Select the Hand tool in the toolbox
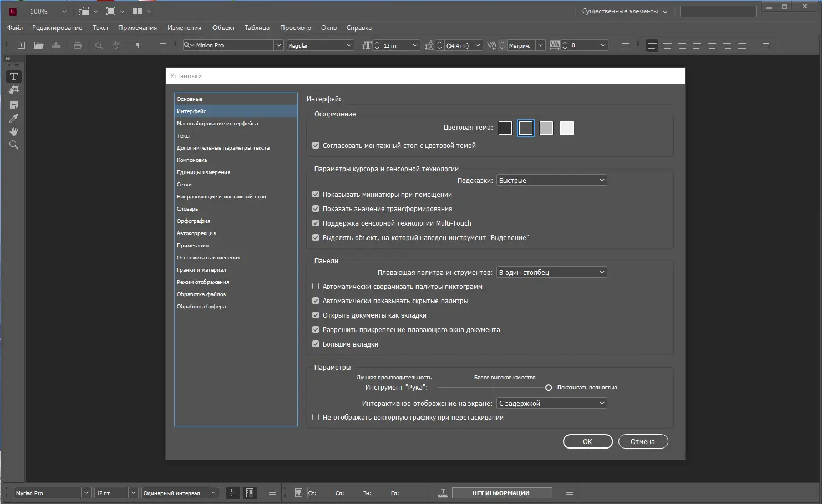Viewport: 822px width, 504px height. [x=14, y=131]
